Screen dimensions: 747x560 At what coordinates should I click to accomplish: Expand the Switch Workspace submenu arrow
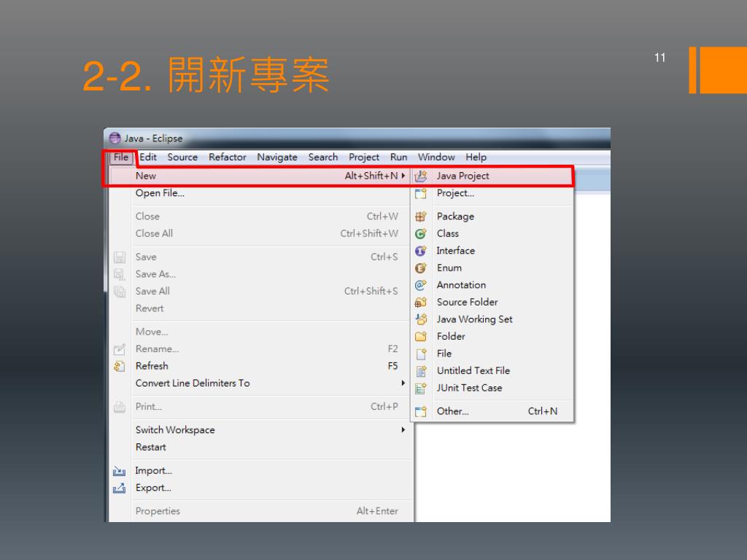click(x=403, y=430)
